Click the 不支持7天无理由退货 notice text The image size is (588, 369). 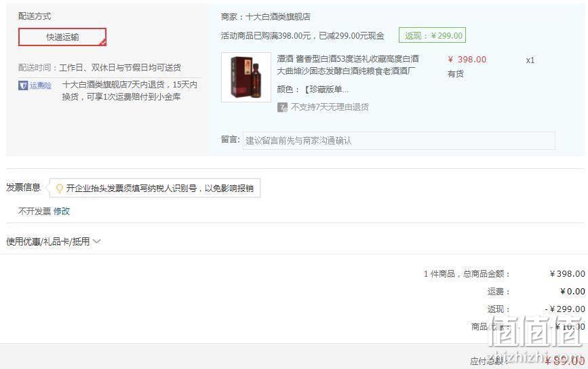(330, 107)
